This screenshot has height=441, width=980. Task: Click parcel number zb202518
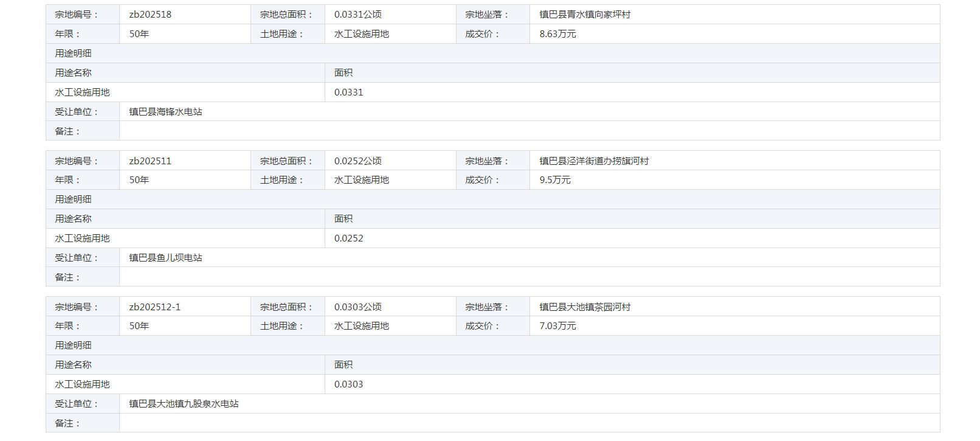click(x=150, y=15)
